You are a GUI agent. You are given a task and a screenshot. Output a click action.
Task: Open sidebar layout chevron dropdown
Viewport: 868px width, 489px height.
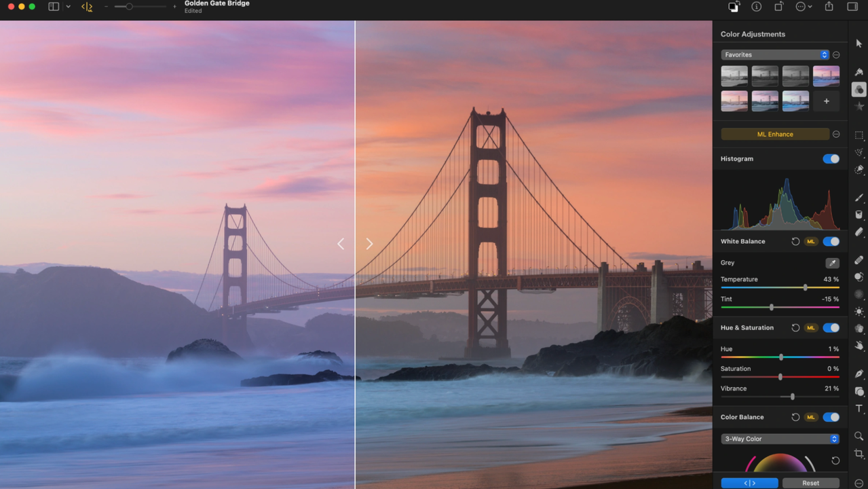[68, 7]
